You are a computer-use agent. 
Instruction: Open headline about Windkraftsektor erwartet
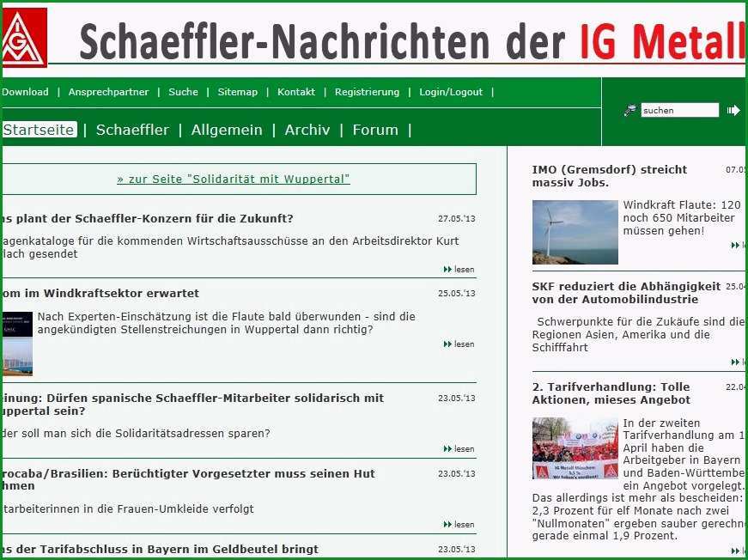[x=100, y=294]
